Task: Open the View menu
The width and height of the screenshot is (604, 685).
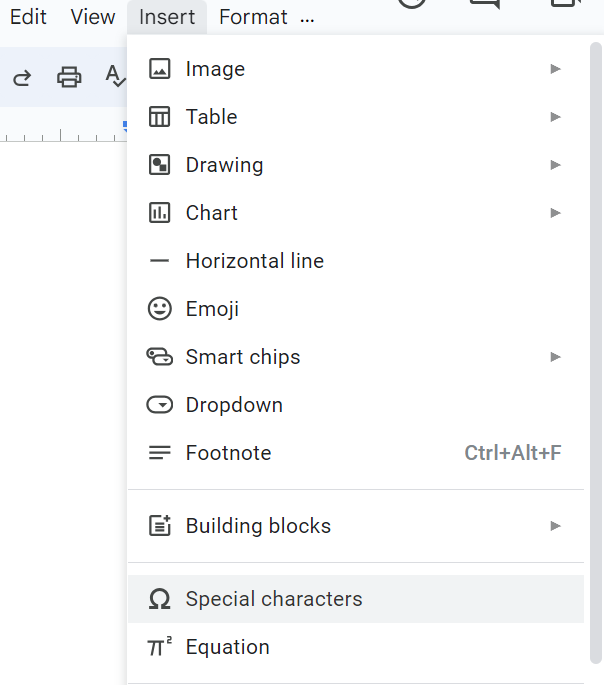Action: coord(93,17)
